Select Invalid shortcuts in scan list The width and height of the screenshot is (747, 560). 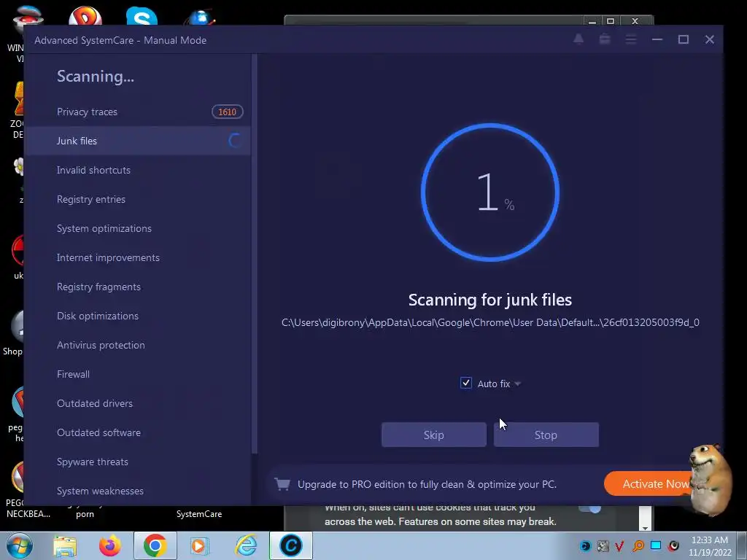[137, 170]
